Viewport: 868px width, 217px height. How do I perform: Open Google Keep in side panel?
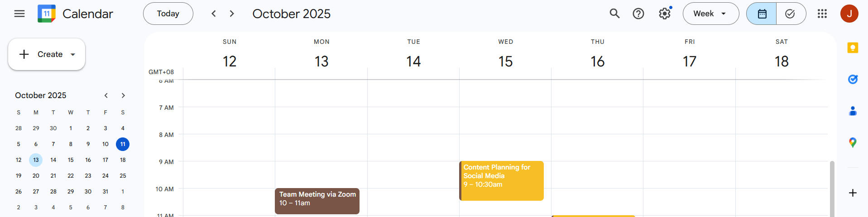(853, 48)
